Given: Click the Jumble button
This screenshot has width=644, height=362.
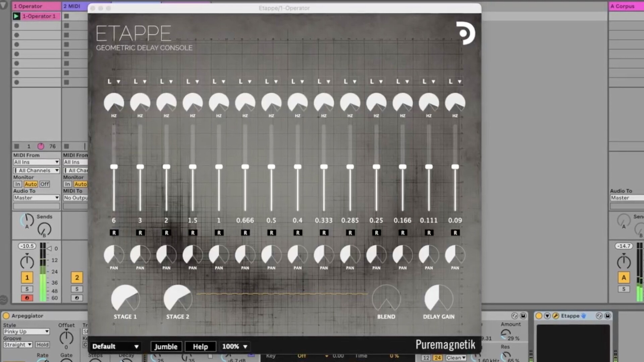Looking at the screenshot, I should click(x=166, y=347).
